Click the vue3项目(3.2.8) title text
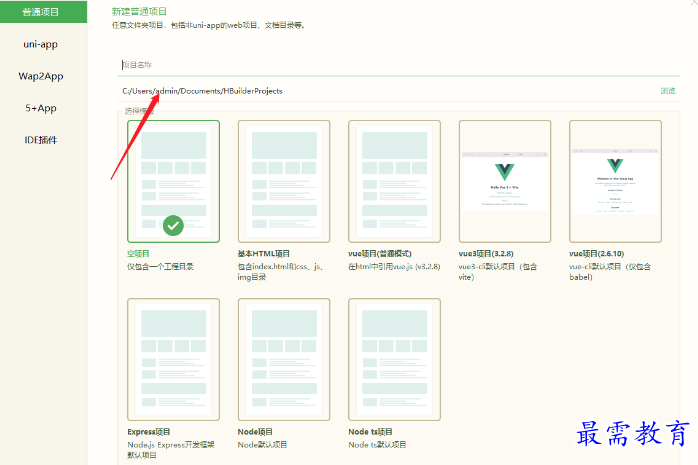The width and height of the screenshot is (698, 465). pyautogui.click(x=486, y=254)
